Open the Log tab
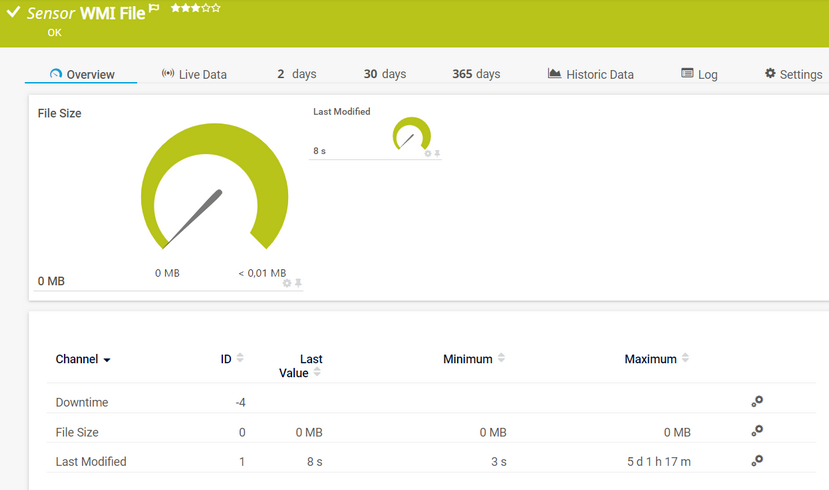The height and width of the screenshot is (490, 829). pos(699,74)
